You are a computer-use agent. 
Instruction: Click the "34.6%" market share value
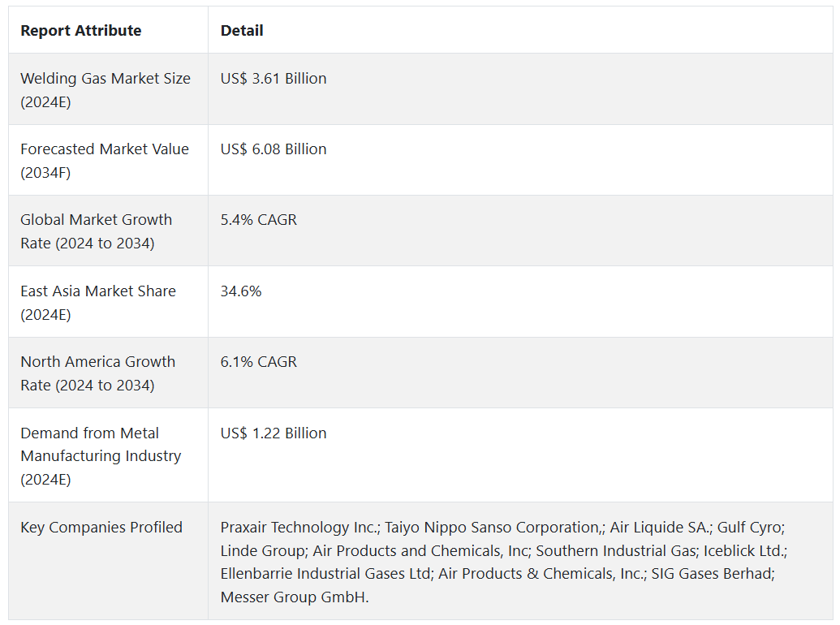pyautogui.click(x=241, y=291)
